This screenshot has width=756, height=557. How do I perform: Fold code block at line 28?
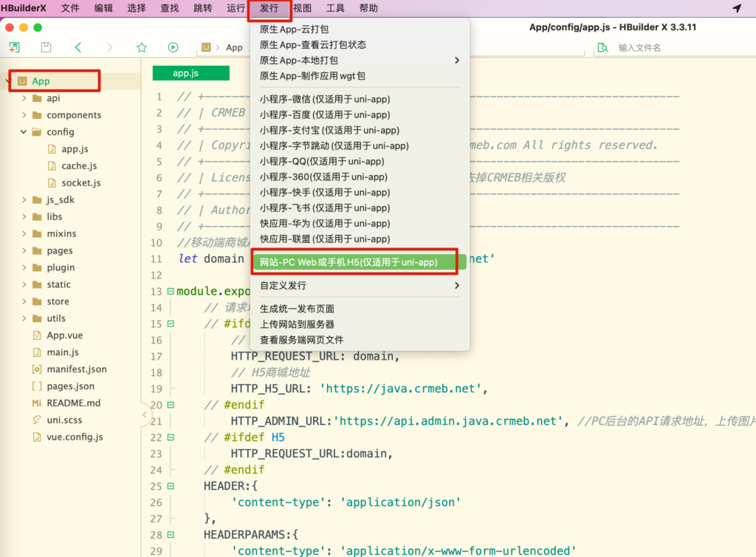tap(171, 535)
